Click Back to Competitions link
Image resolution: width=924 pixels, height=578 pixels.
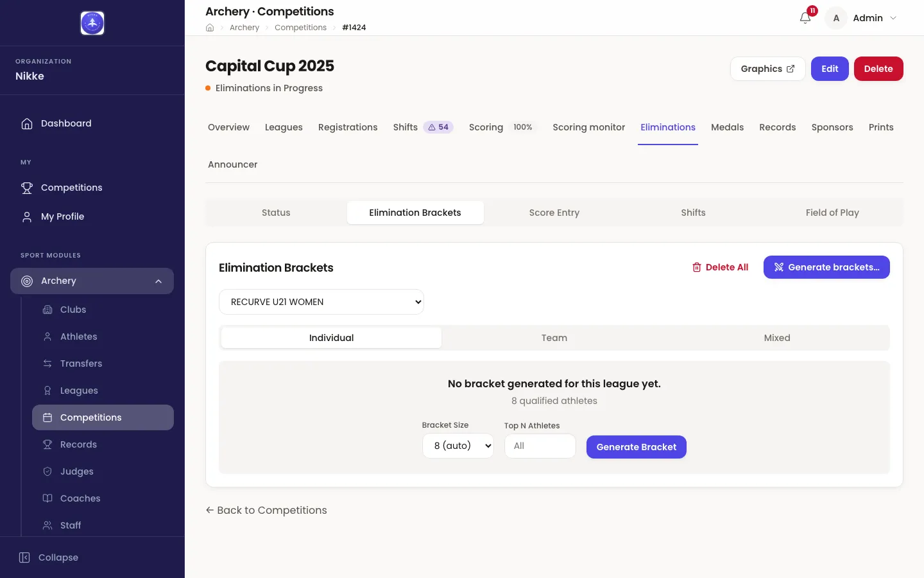266,510
